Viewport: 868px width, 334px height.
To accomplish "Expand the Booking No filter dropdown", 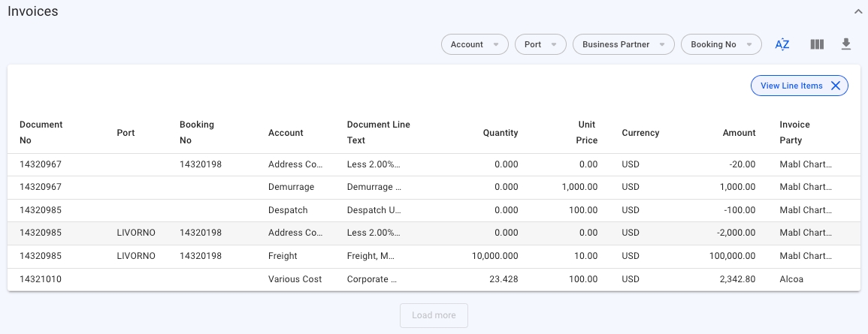I will click(721, 44).
